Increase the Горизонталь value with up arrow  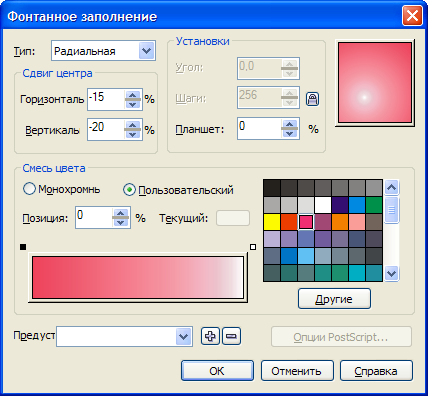point(133,95)
